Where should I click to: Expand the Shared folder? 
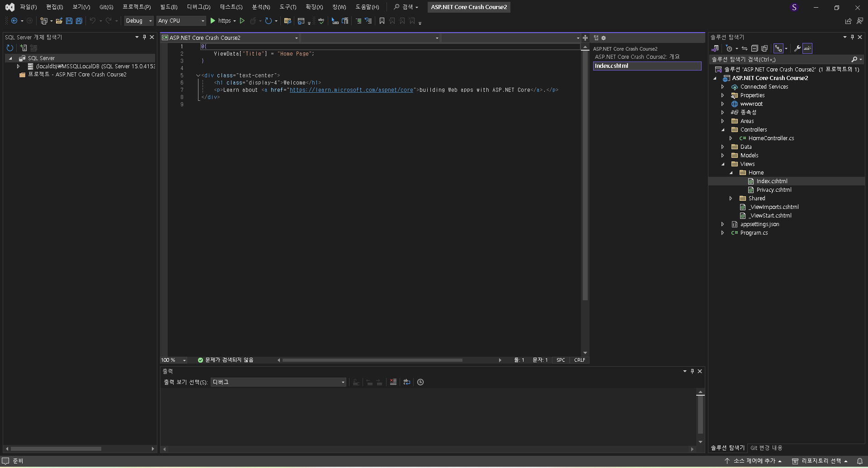[x=731, y=199]
